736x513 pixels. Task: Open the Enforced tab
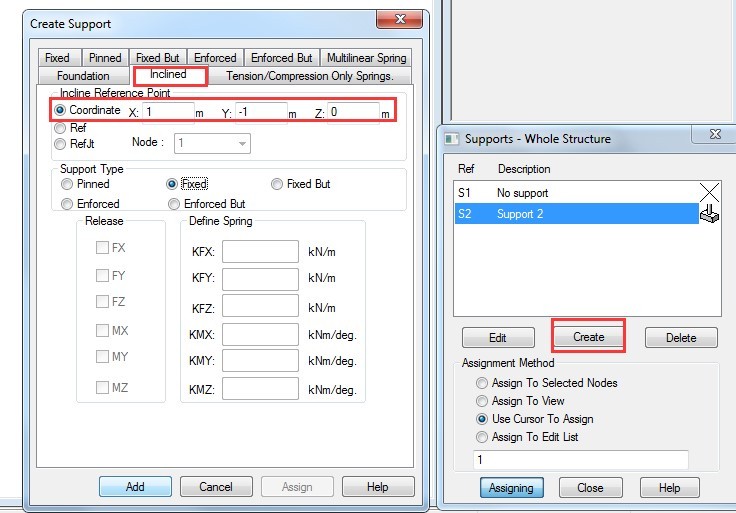tap(215, 58)
